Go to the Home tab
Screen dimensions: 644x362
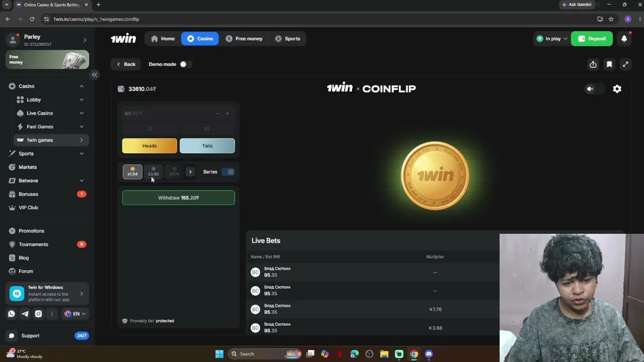click(x=163, y=39)
